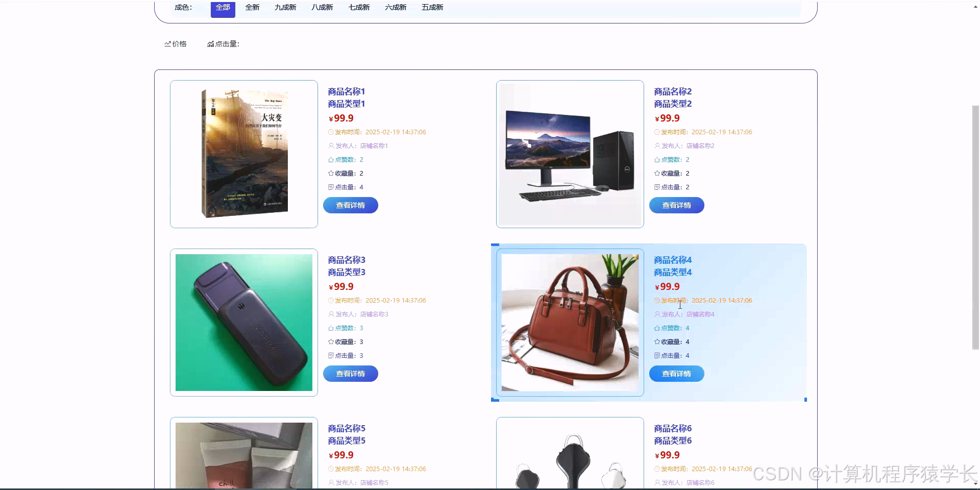The image size is (980, 490).
Task: Click the thumbs-up icon on 商品名称2
Action: pos(657,159)
